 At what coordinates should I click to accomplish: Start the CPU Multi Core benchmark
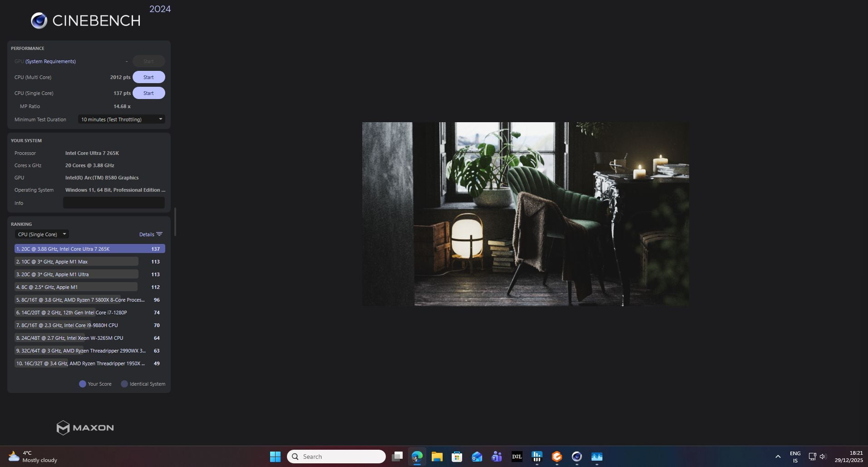(148, 77)
